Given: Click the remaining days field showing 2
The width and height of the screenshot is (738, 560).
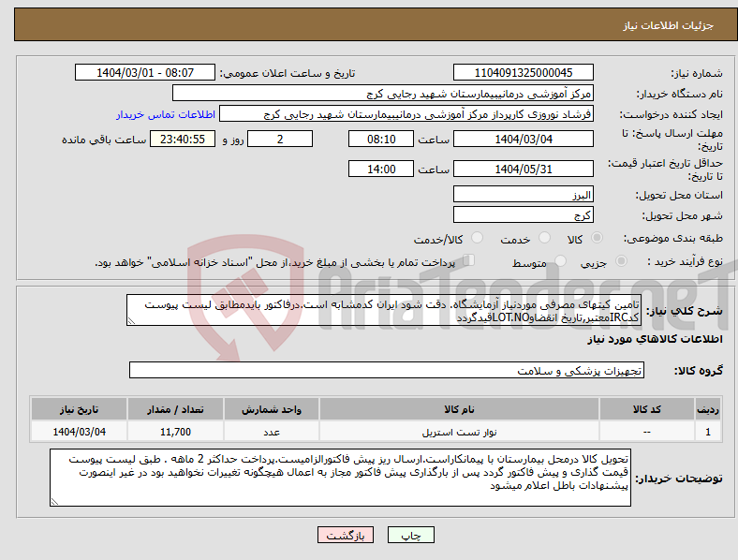Looking at the screenshot, I should (x=280, y=140).
